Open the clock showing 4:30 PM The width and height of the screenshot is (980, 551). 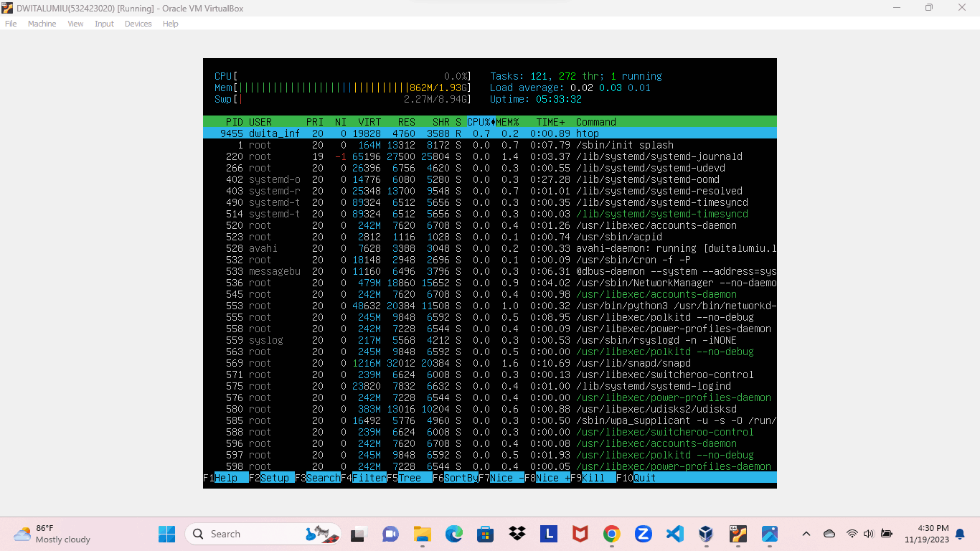pos(926,534)
